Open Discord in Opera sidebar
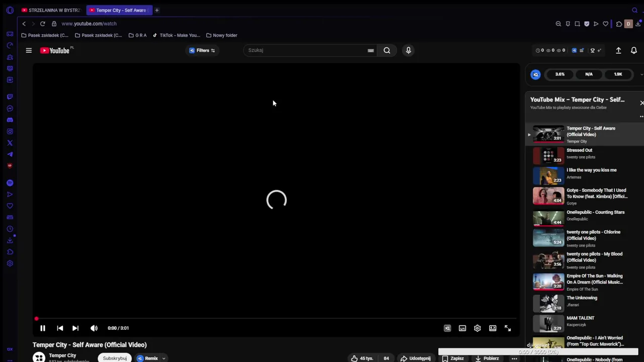The width and height of the screenshot is (644, 362). pos(10,120)
